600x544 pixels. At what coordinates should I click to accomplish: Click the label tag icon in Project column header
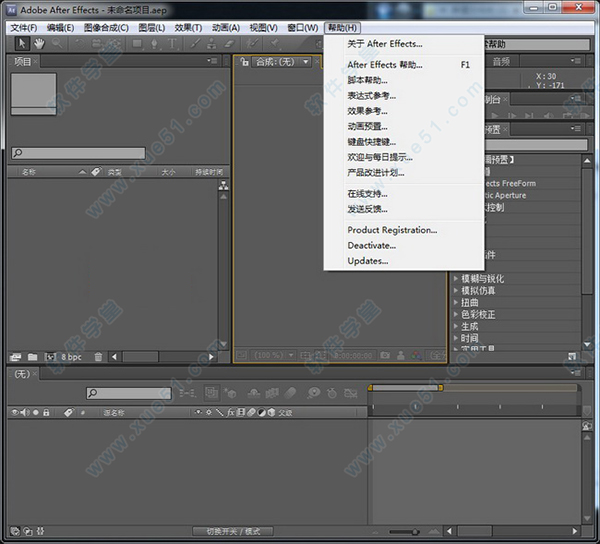[96, 172]
